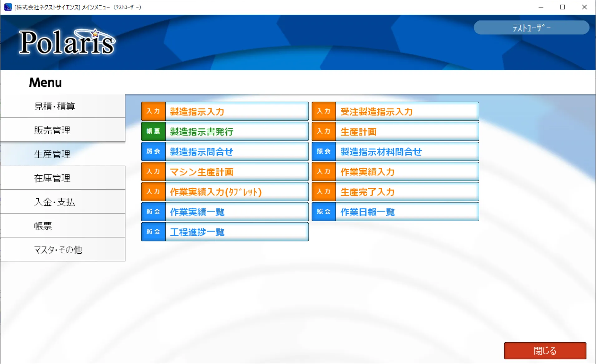Select the マスタ・その他 sidebar item
Screen dimensions: 596x364
(63, 250)
